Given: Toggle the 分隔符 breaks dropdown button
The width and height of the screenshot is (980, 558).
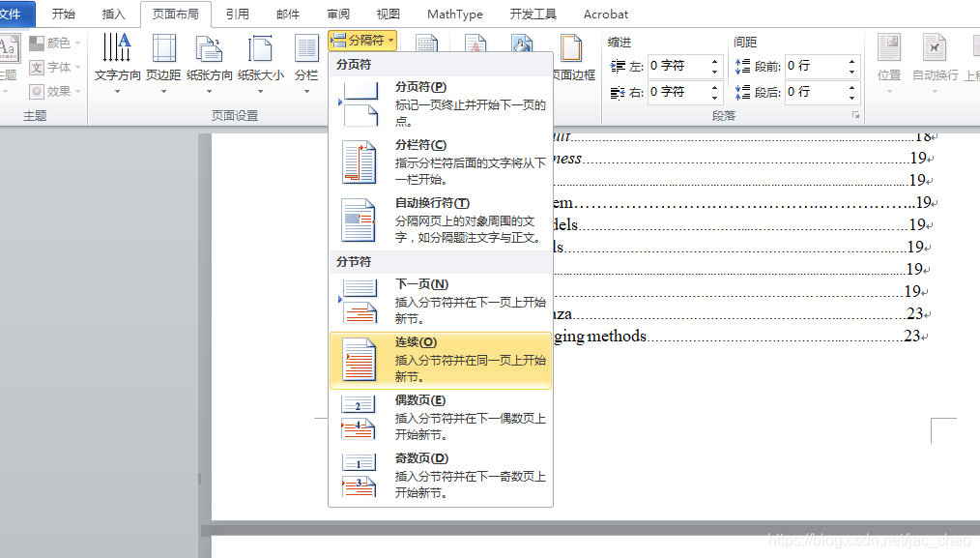Looking at the screenshot, I should (x=362, y=41).
